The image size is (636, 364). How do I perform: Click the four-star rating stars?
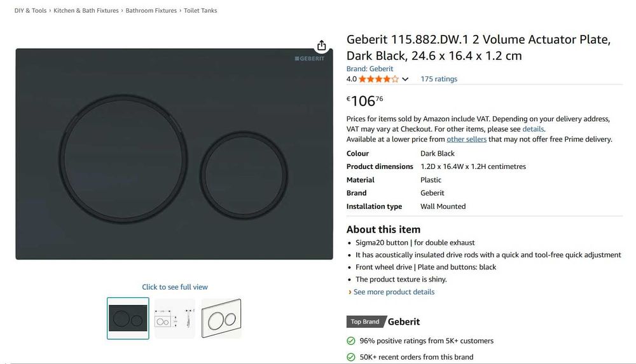[378, 79]
